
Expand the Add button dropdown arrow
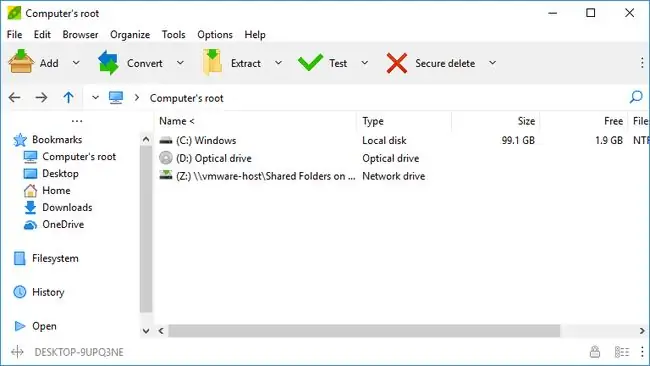[x=76, y=63]
